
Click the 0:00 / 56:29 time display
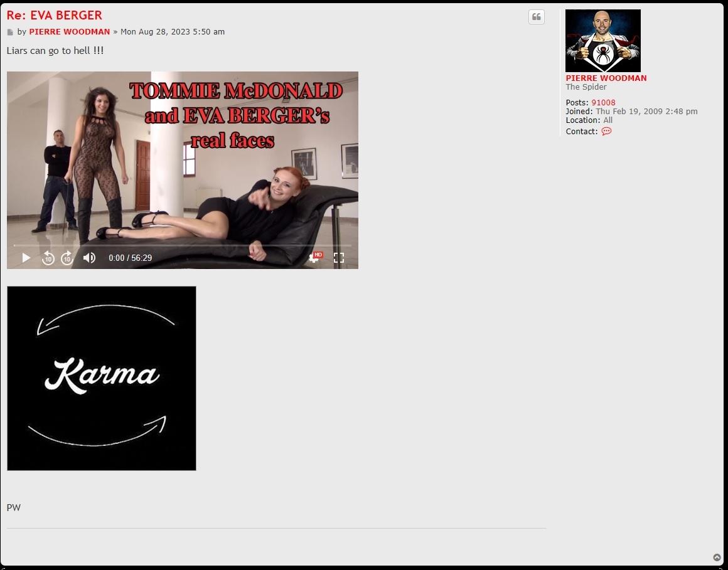click(x=130, y=258)
